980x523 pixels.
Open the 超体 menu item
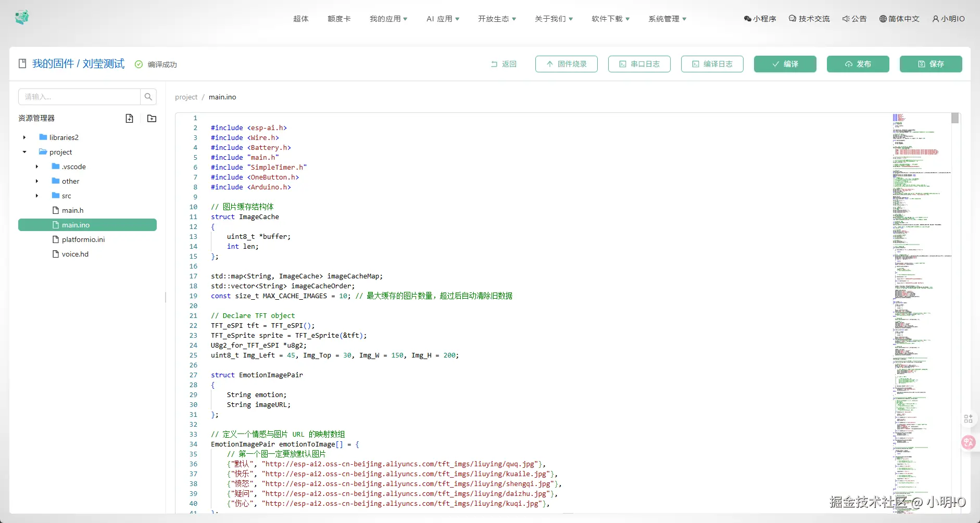(x=300, y=19)
